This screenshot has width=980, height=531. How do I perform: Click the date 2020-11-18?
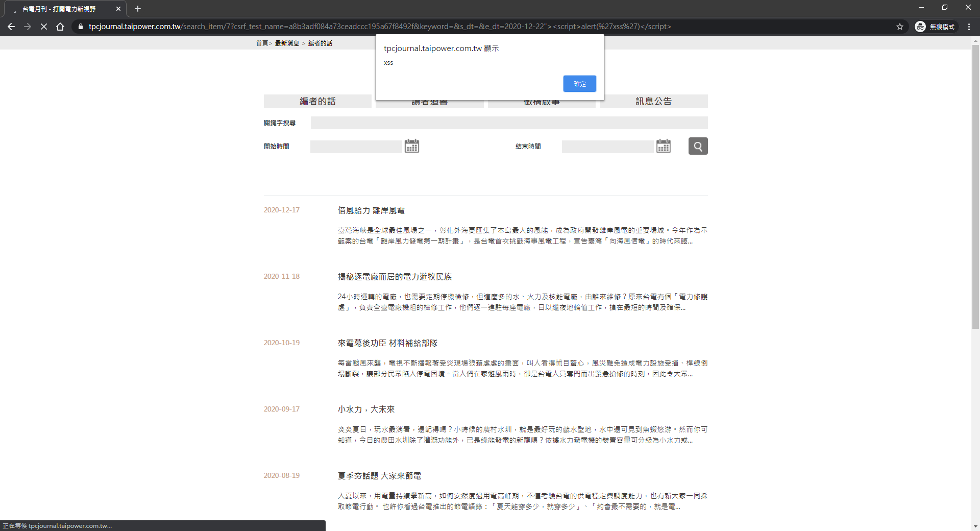[282, 276]
